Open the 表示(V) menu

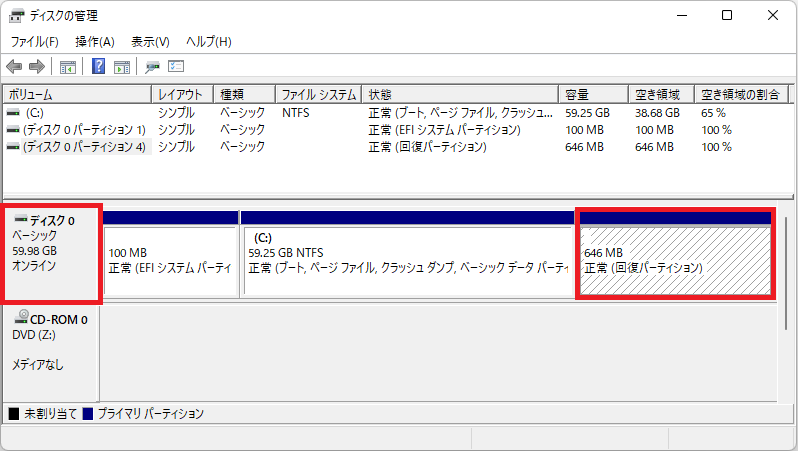[150, 42]
